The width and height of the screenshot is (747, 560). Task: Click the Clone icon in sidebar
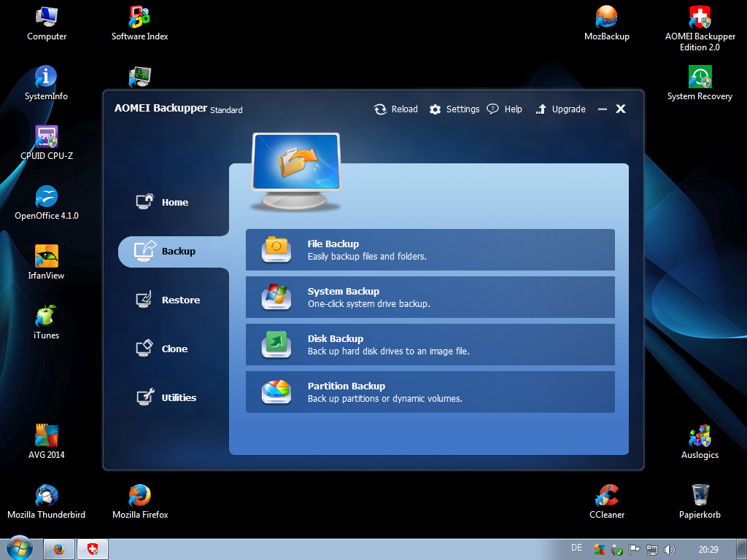pyautogui.click(x=144, y=348)
